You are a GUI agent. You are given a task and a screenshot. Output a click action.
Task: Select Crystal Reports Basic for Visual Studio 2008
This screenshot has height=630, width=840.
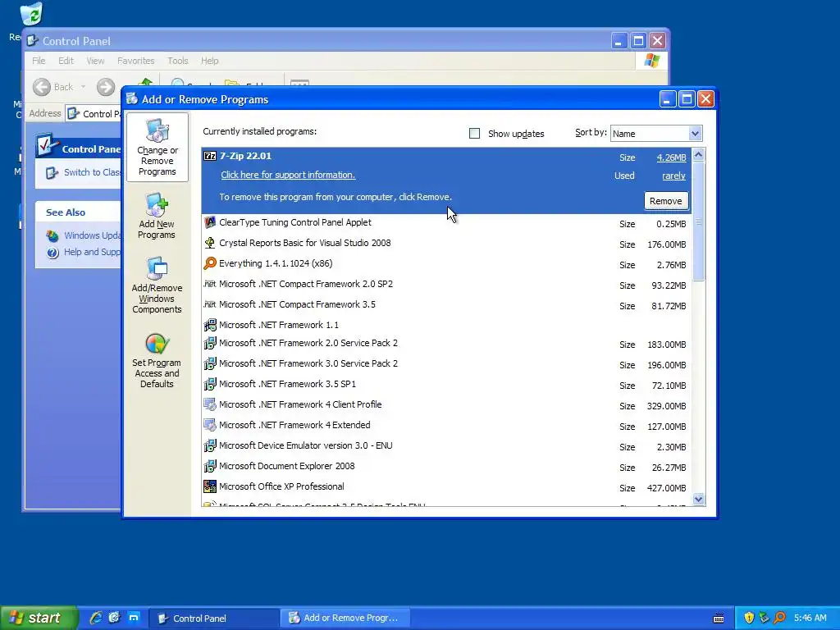(x=305, y=243)
